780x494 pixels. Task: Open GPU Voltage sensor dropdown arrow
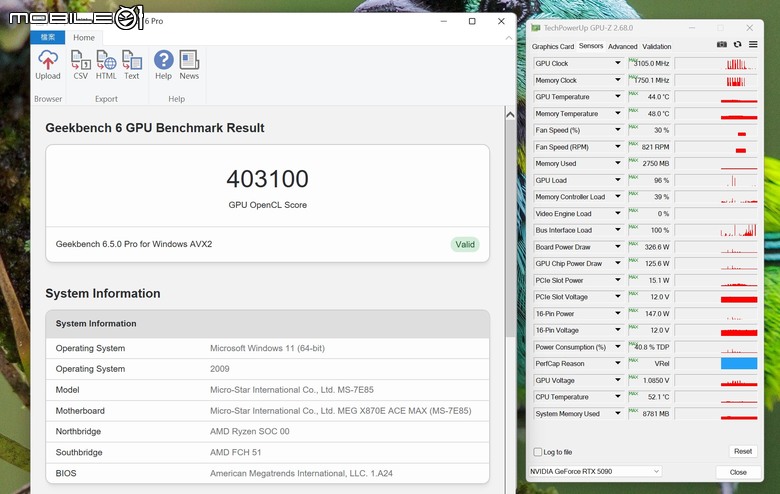[618, 380]
